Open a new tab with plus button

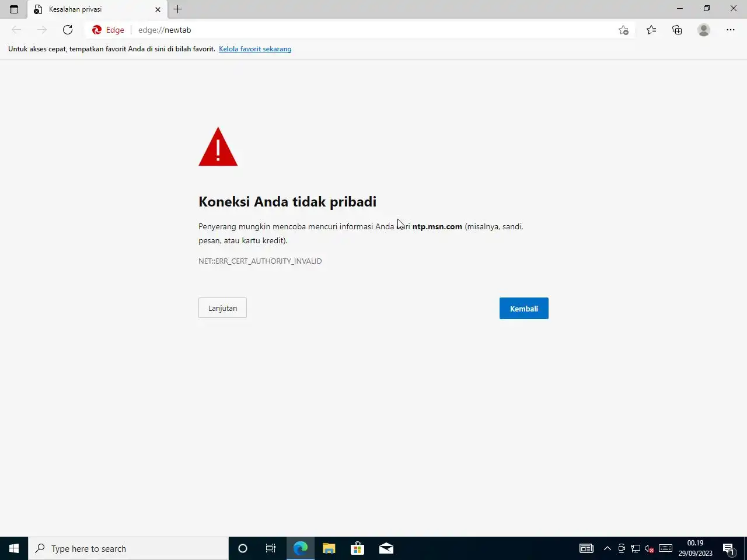coord(178,9)
